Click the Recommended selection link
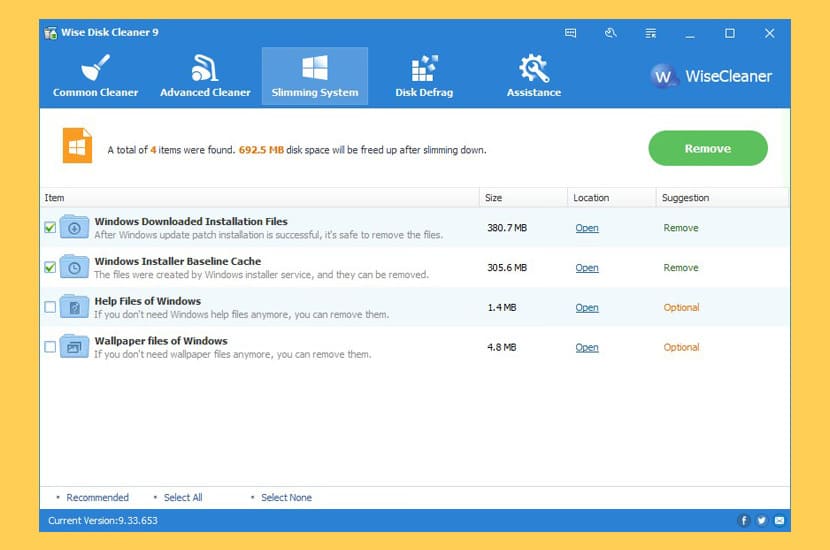This screenshot has height=550, width=830. 97,498
